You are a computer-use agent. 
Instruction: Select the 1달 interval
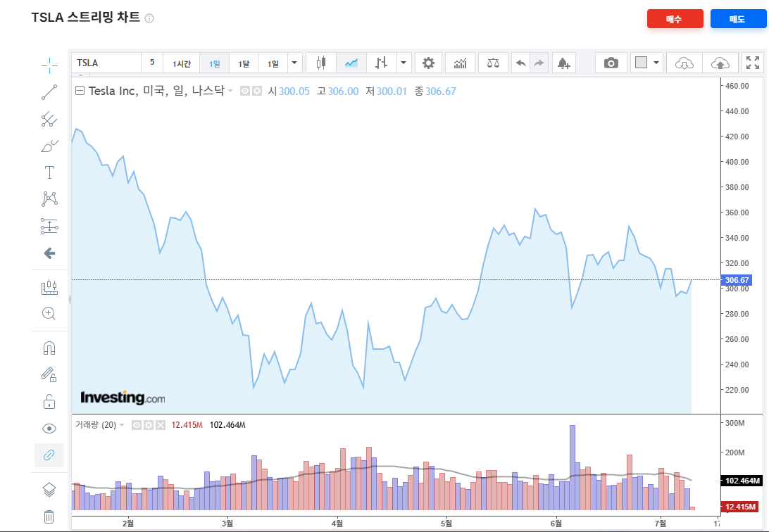click(x=244, y=63)
